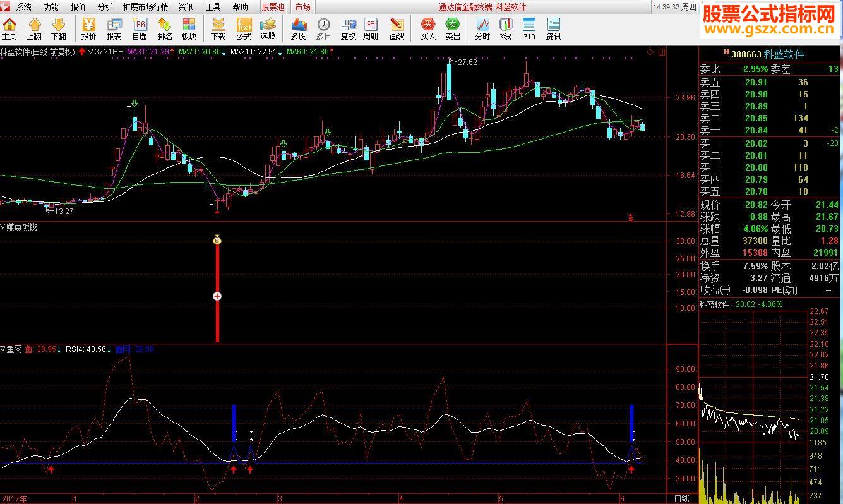The height and width of the screenshot is (504, 843).
Task: Open the 分析 menu
Action: pos(105,7)
